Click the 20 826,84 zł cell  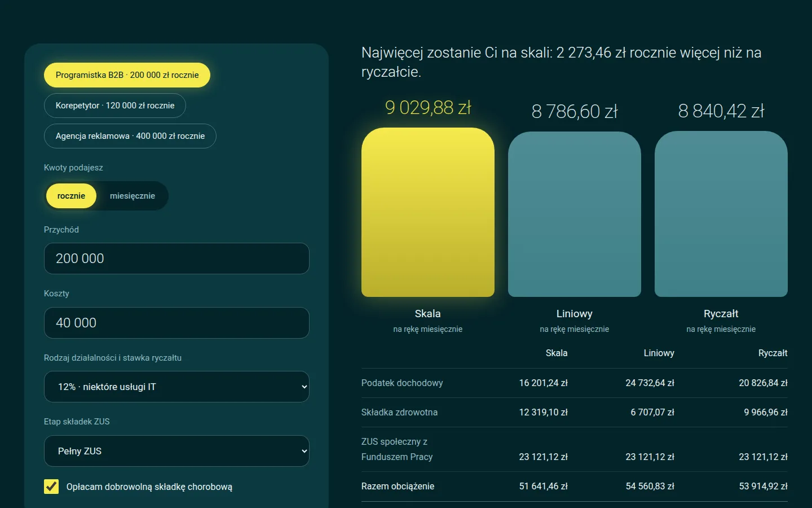click(764, 383)
